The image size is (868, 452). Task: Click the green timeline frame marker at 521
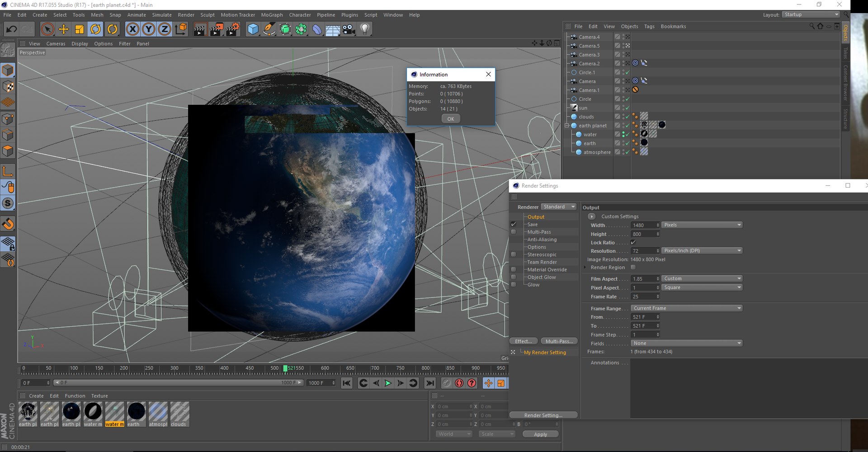tap(285, 368)
